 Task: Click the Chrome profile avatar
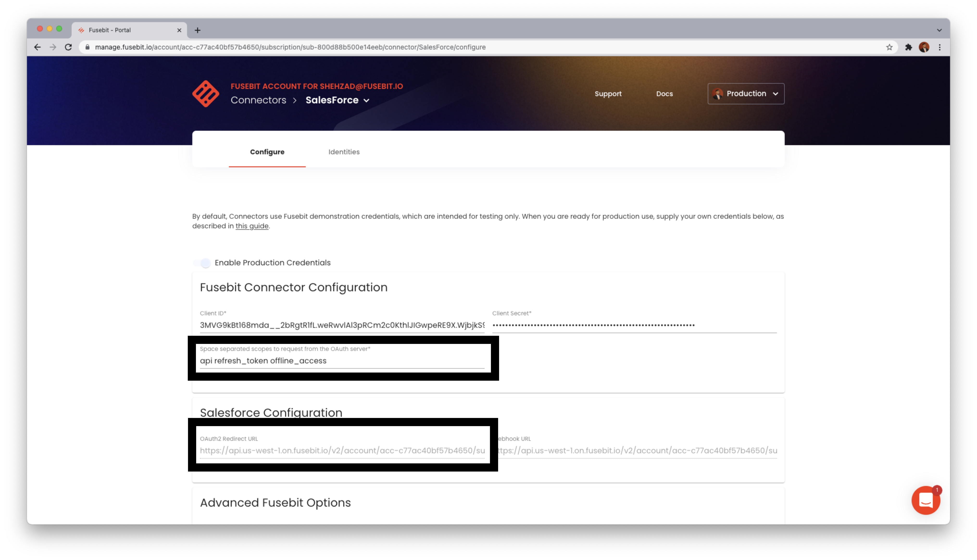pyautogui.click(x=924, y=47)
